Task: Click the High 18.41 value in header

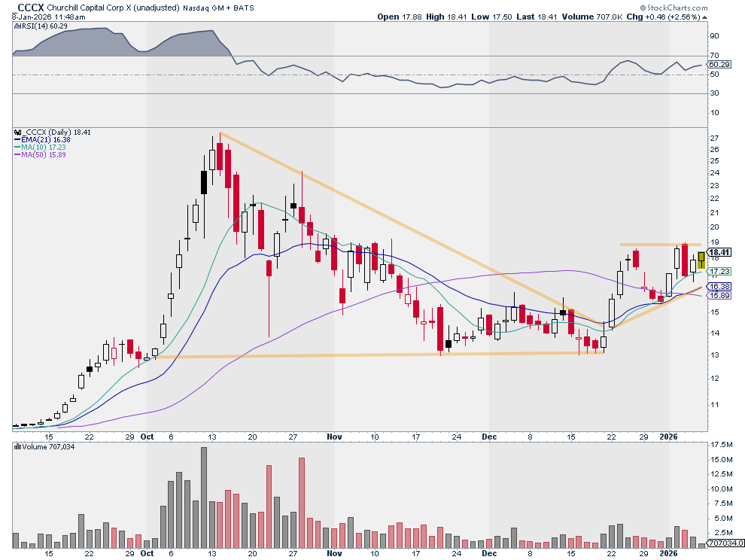Action: [446, 17]
